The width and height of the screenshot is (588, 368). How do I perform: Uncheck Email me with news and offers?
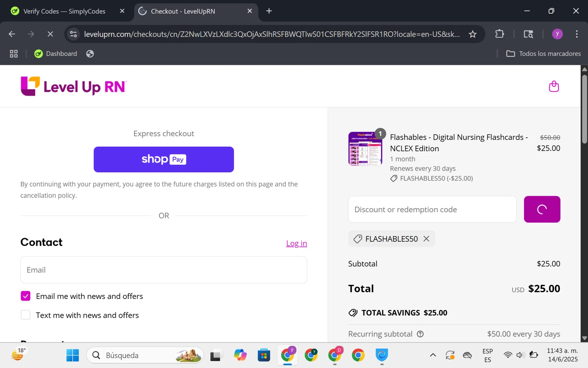pos(25,296)
